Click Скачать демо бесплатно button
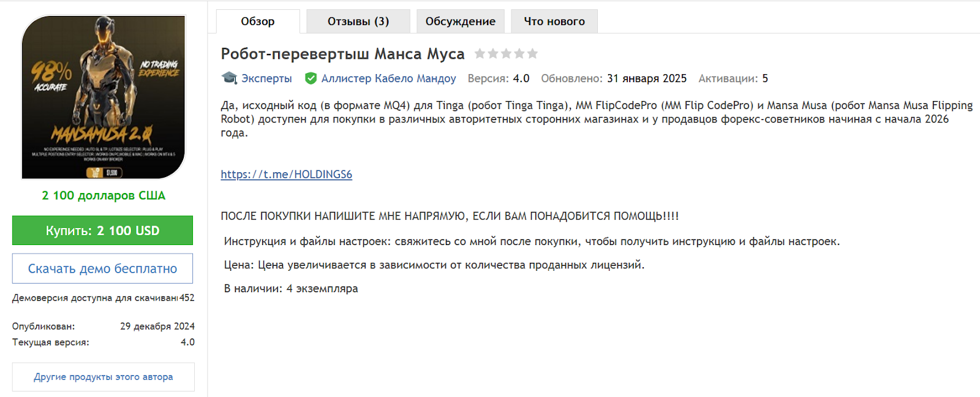 pyautogui.click(x=102, y=268)
